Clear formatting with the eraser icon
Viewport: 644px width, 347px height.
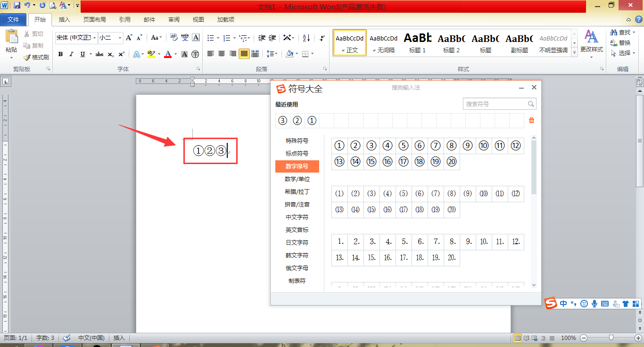click(174, 37)
